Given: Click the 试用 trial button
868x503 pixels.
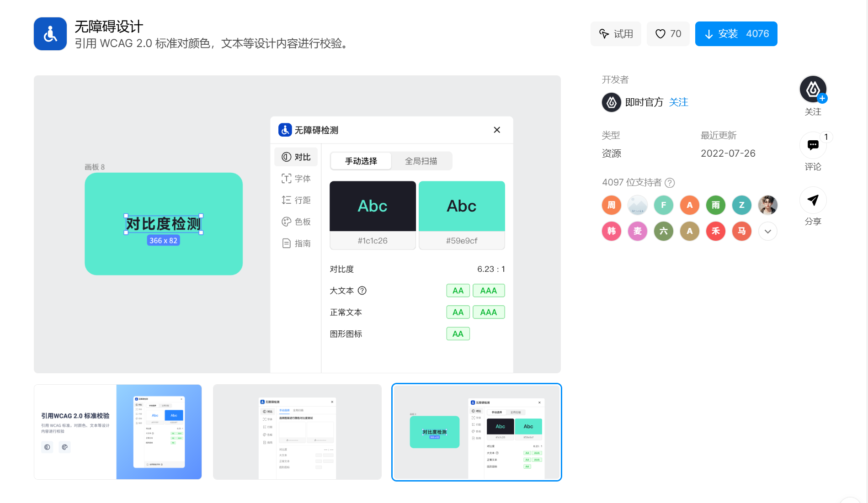Looking at the screenshot, I should pos(616,34).
